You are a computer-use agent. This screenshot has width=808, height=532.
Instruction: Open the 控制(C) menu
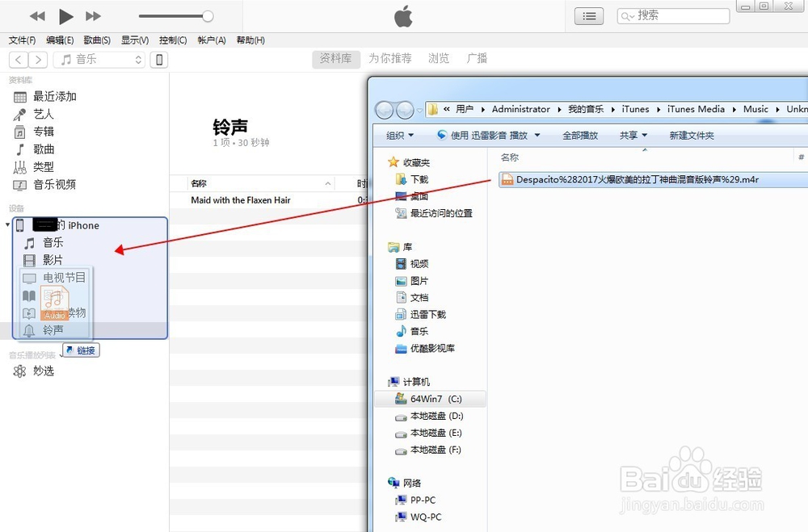click(x=173, y=40)
